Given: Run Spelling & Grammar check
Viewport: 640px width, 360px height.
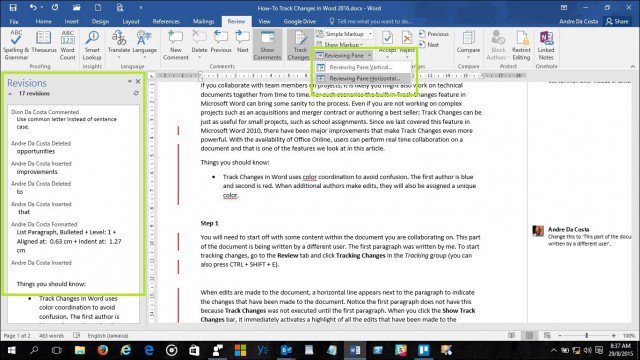Looking at the screenshot, I should point(16,45).
